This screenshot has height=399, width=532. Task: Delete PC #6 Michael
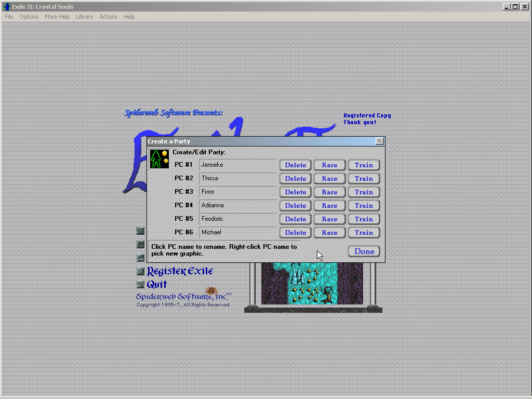point(295,233)
